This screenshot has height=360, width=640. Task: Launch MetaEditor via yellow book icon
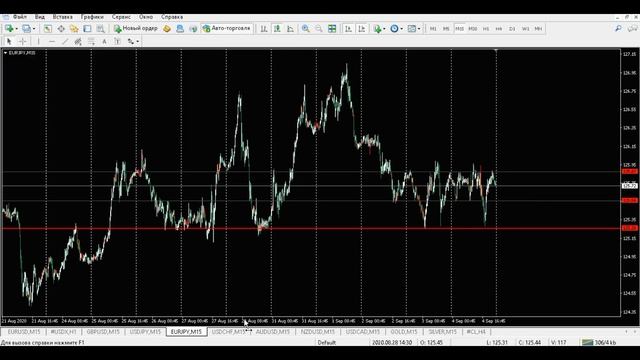167,29
